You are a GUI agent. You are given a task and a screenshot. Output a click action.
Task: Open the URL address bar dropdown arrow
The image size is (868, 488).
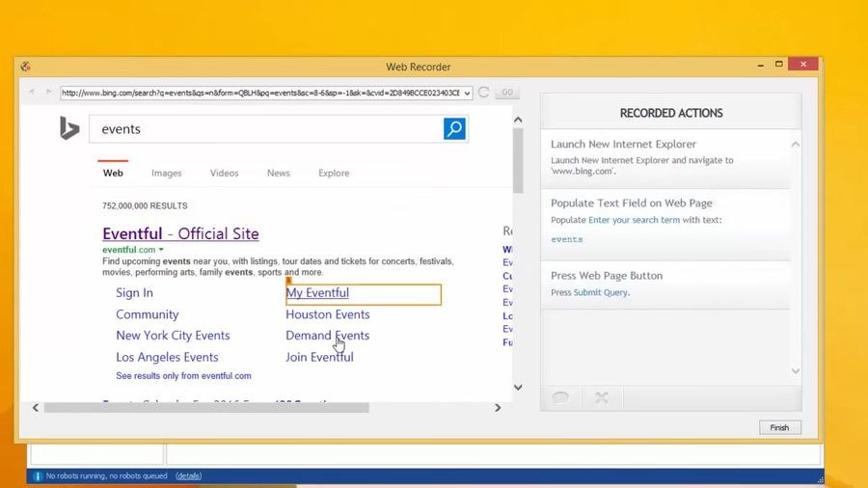[x=467, y=93]
